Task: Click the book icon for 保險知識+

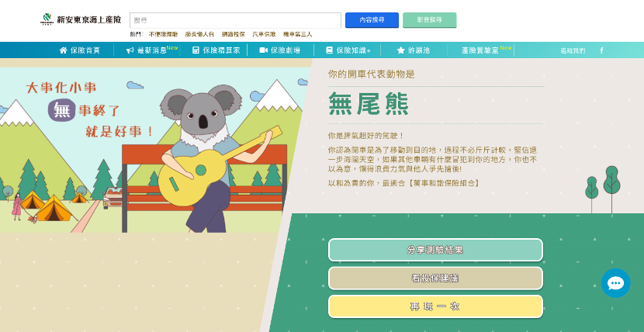Action: pyautogui.click(x=329, y=50)
